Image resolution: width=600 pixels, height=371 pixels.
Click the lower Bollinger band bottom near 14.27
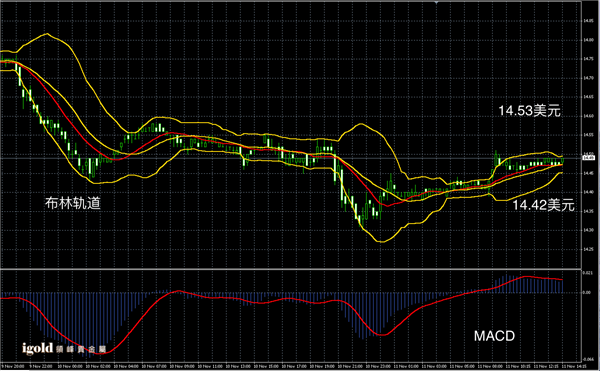click(x=382, y=242)
